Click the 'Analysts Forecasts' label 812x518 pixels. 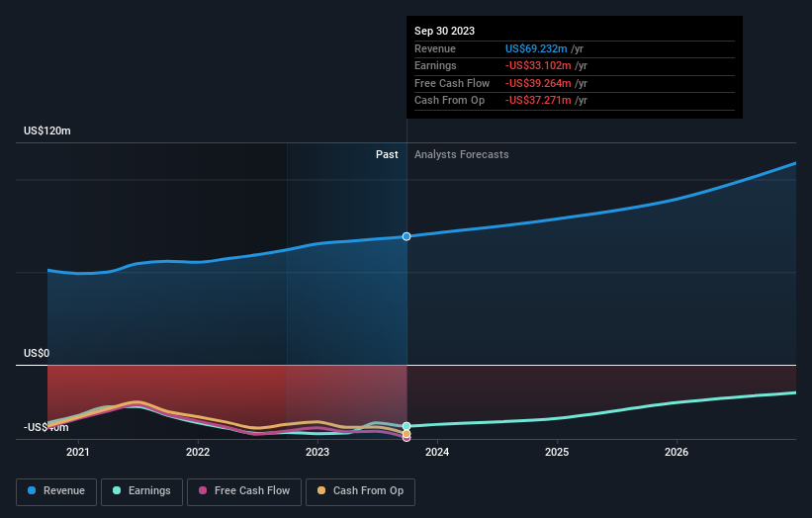click(462, 155)
